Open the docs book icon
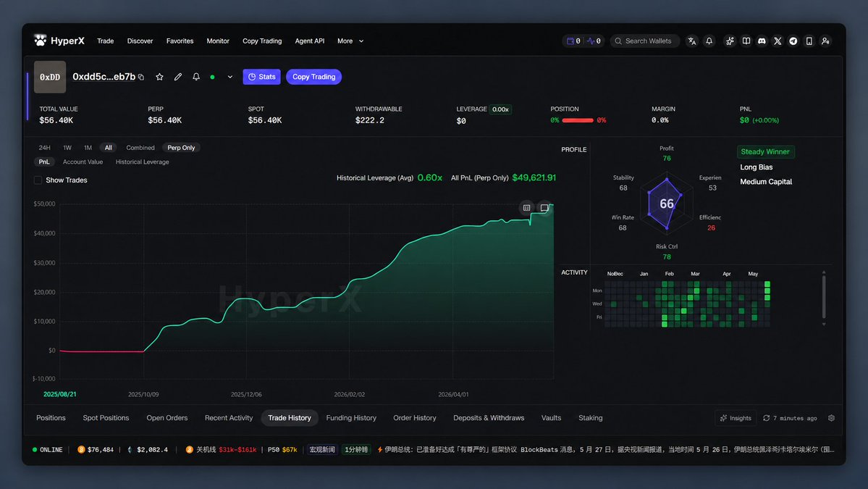This screenshot has width=868, height=489. pyautogui.click(x=746, y=41)
